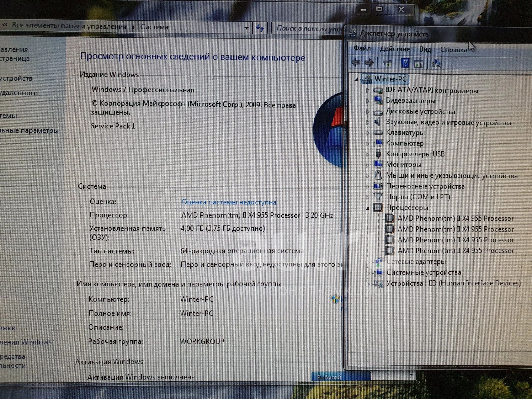
Task: Open Действие menu in Device Manager
Action: coord(395,49)
